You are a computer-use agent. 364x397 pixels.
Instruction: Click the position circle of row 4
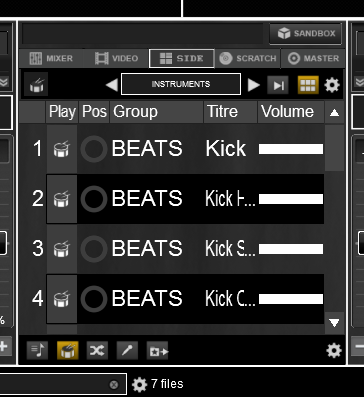tap(94, 299)
